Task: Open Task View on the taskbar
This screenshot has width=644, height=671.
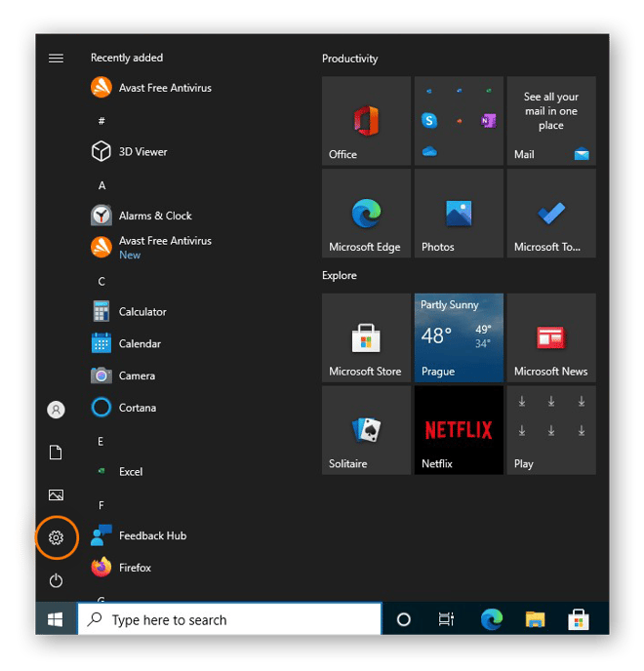Action: point(446,619)
